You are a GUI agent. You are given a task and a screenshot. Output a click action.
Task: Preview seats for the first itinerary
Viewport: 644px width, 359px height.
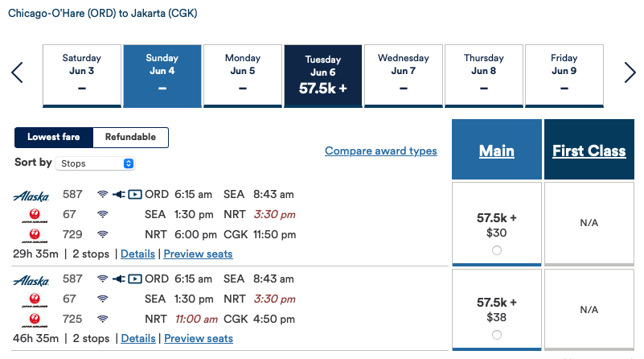click(x=198, y=254)
